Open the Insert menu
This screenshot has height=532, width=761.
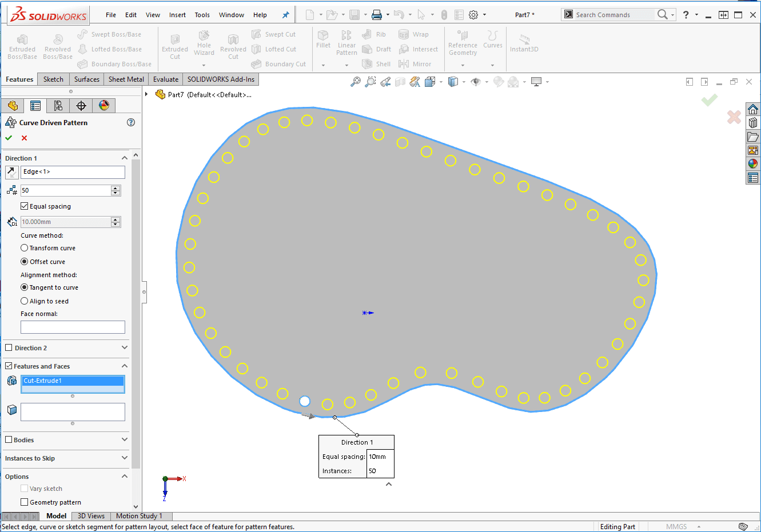pyautogui.click(x=177, y=15)
